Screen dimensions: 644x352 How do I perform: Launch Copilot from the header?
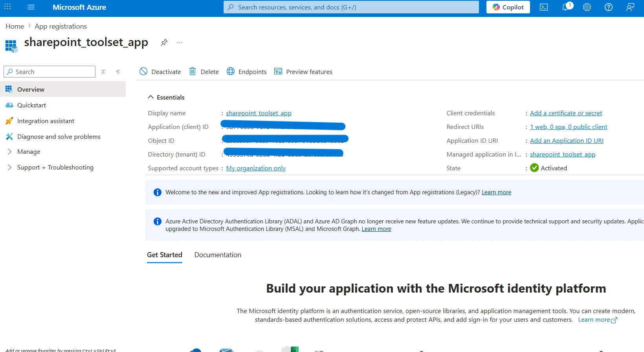tap(508, 7)
